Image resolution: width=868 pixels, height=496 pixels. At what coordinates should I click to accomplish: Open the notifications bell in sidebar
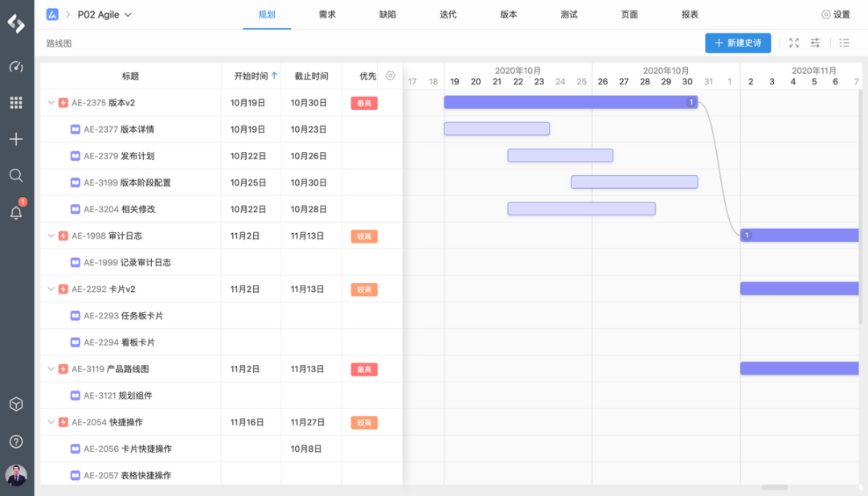pos(16,211)
